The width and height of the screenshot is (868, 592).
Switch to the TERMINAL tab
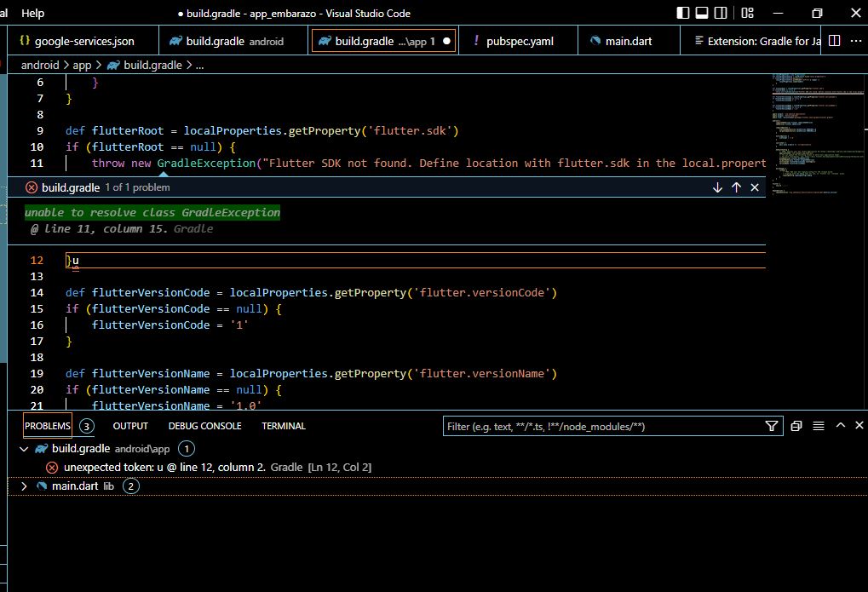(284, 425)
